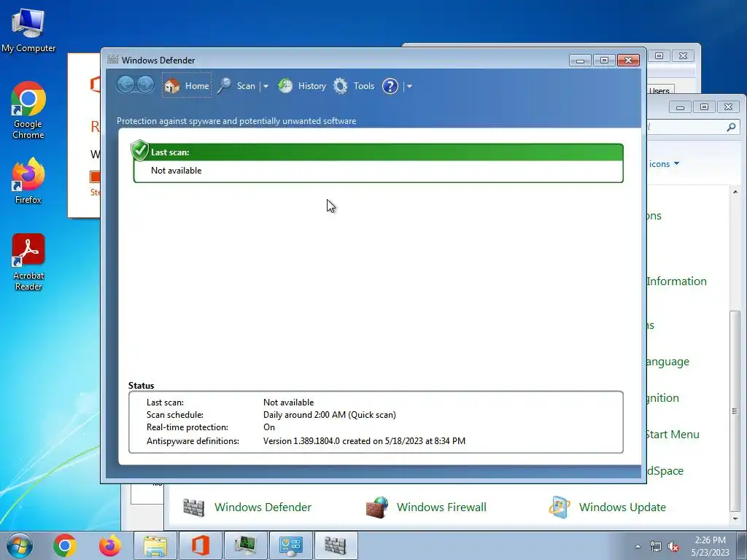Viewport: 747px width, 560px height.
Task: Open the History page
Action: [x=312, y=86]
